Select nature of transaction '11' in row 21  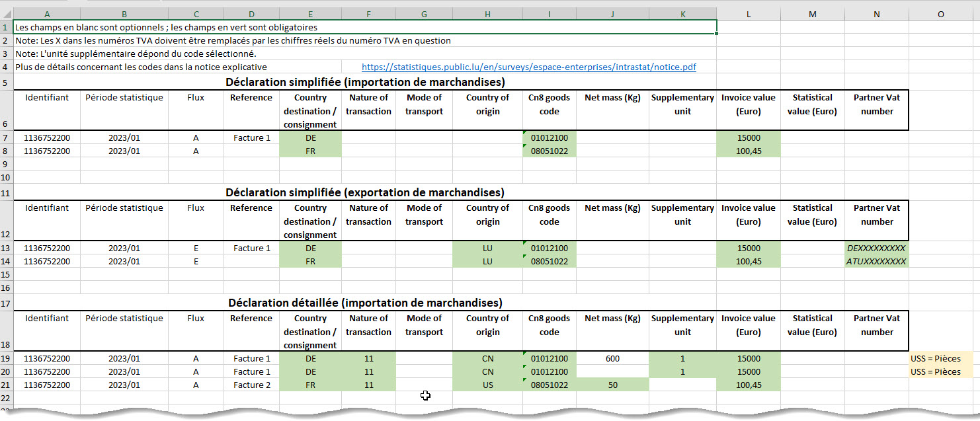point(368,385)
